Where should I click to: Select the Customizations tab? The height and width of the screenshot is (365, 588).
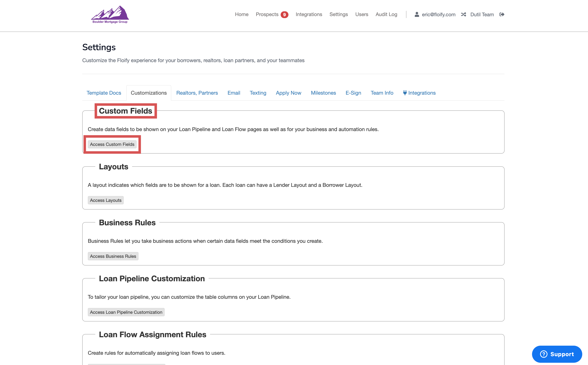tap(149, 93)
